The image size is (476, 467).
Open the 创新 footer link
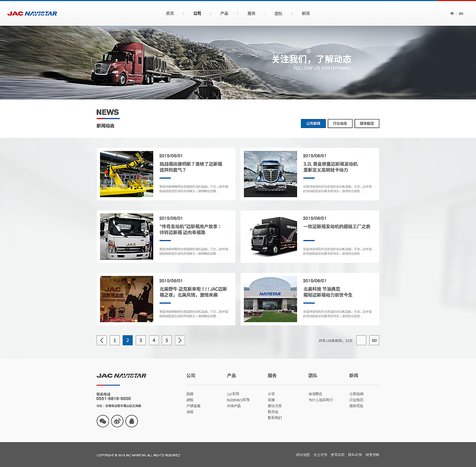tap(190, 412)
